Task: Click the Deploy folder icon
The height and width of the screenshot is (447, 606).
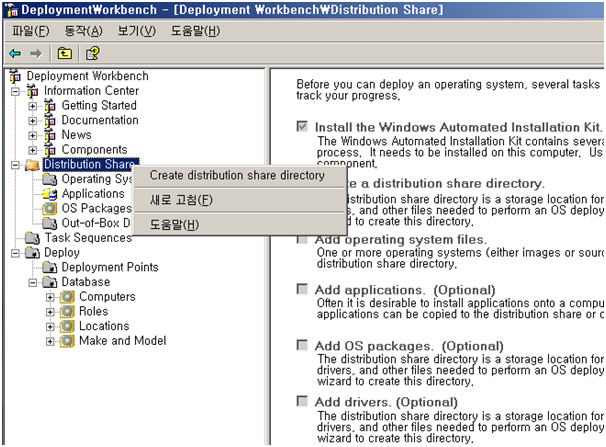Action: tap(32, 253)
